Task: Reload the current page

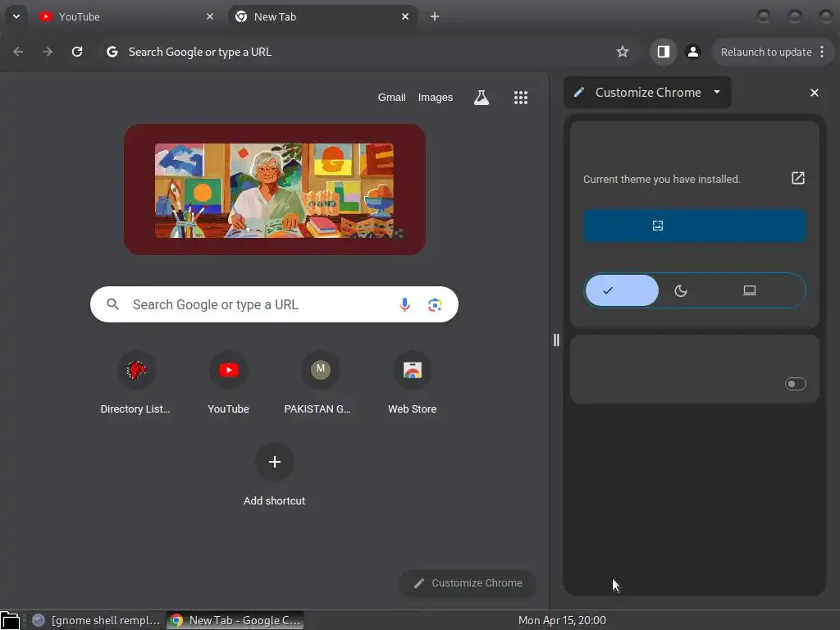Action: 77,52
